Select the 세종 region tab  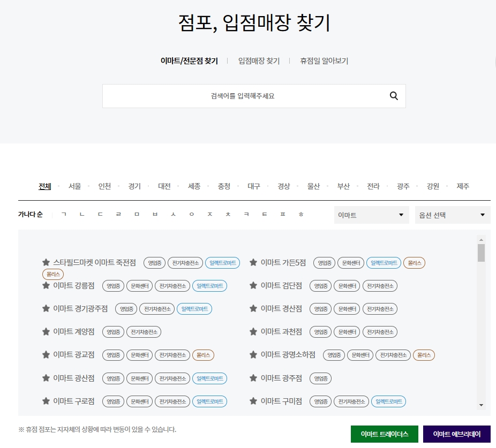[x=194, y=186]
